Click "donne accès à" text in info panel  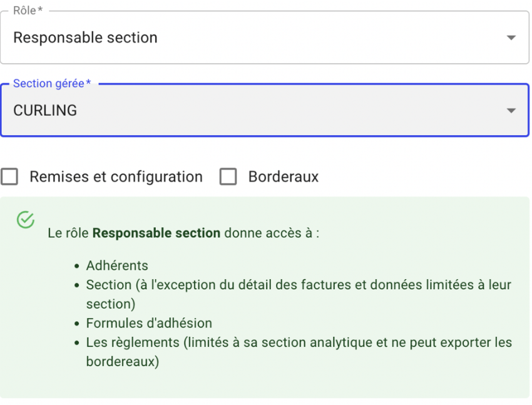click(269, 233)
